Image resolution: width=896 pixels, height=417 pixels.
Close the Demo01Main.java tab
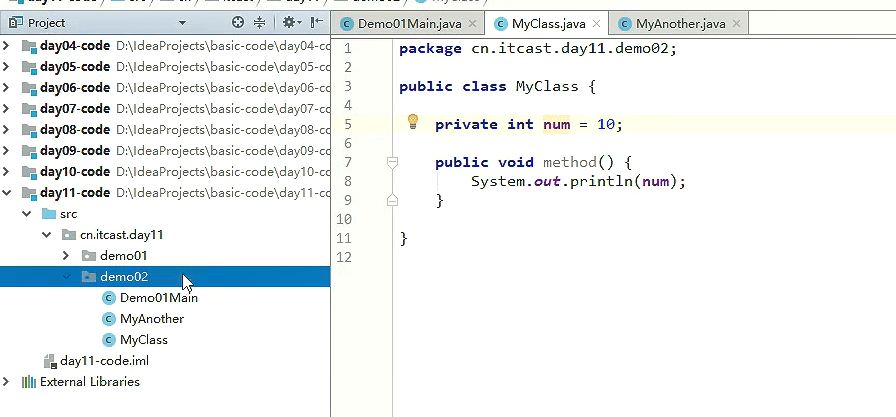point(472,24)
